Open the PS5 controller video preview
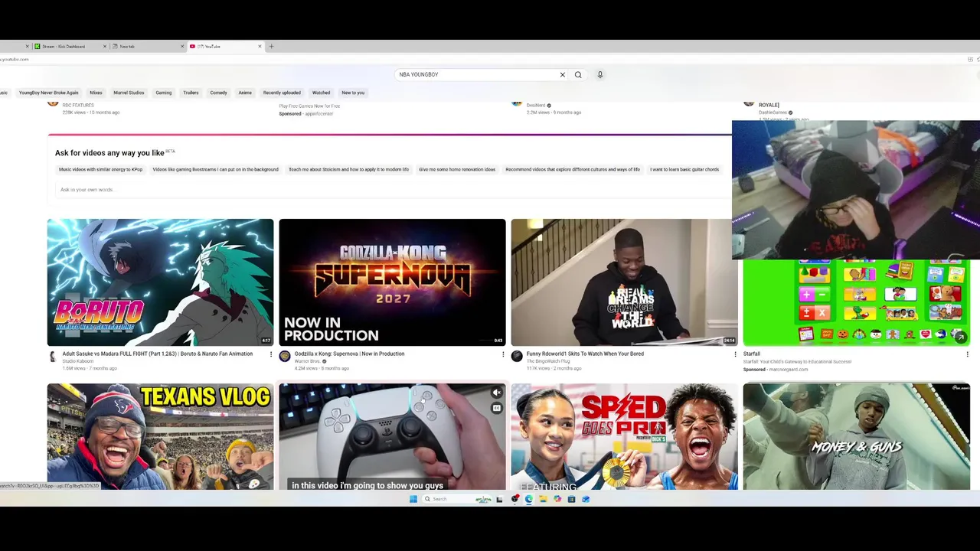Viewport: 980px width, 551px height. pyautogui.click(x=392, y=437)
